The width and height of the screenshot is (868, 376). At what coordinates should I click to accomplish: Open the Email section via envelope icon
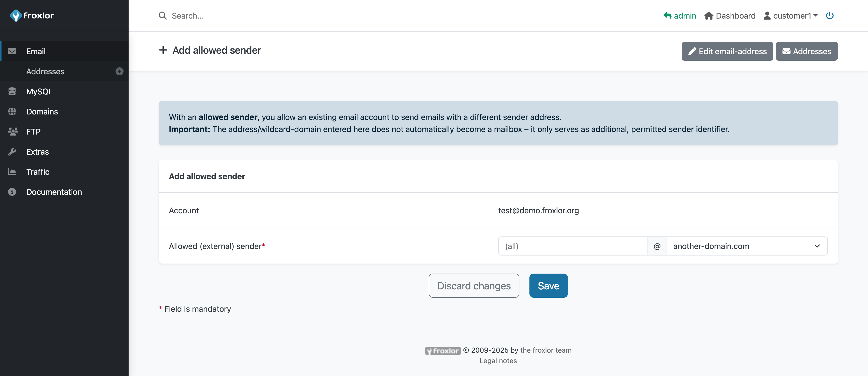(x=13, y=51)
